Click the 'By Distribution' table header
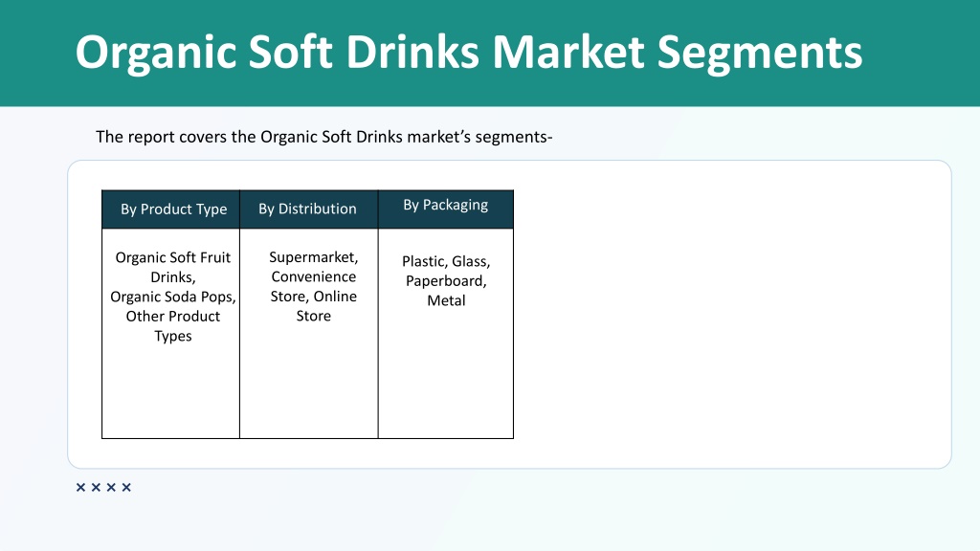This screenshot has height=551, width=980. click(307, 209)
